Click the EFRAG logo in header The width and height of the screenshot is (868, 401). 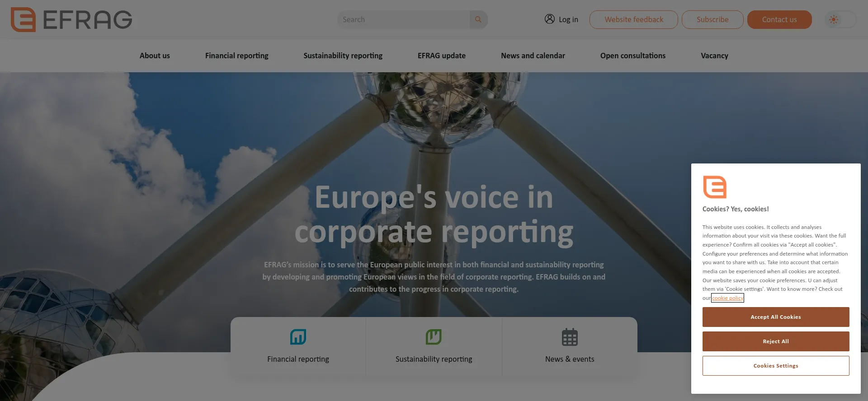[71, 19]
